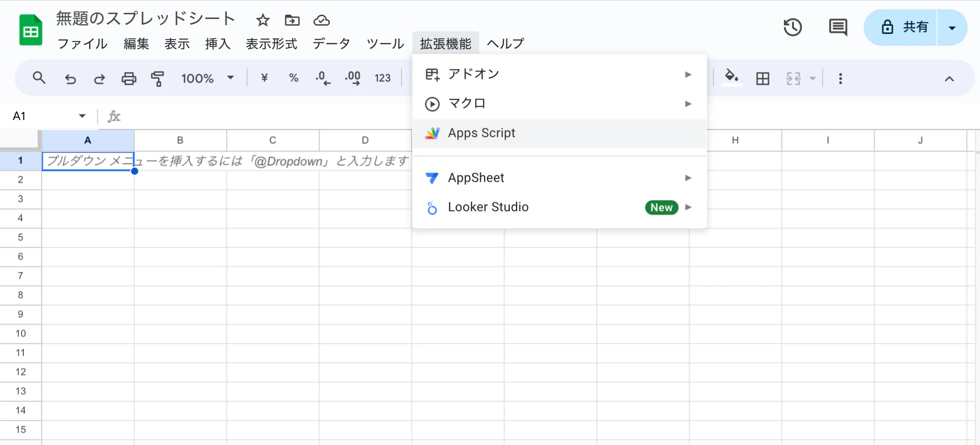The width and height of the screenshot is (980, 445).
Task: Open the share options dropdown arrow
Action: point(952,28)
